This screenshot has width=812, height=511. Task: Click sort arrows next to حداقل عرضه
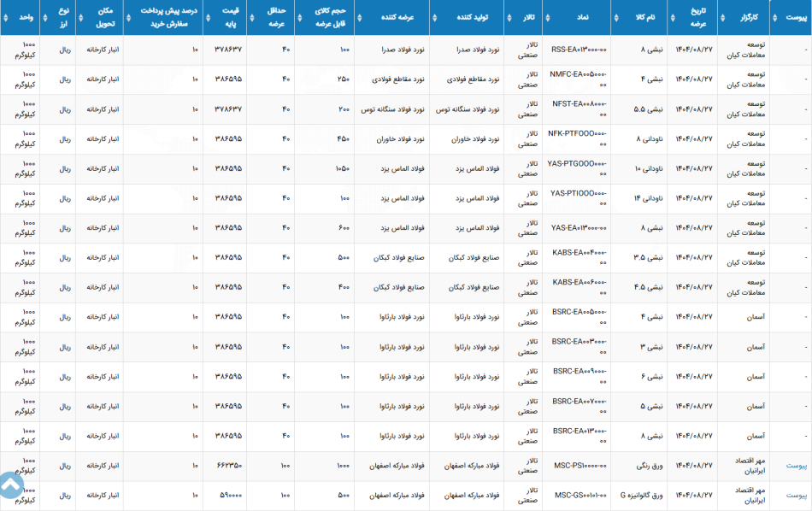pyautogui.click(x=252, y=18)
